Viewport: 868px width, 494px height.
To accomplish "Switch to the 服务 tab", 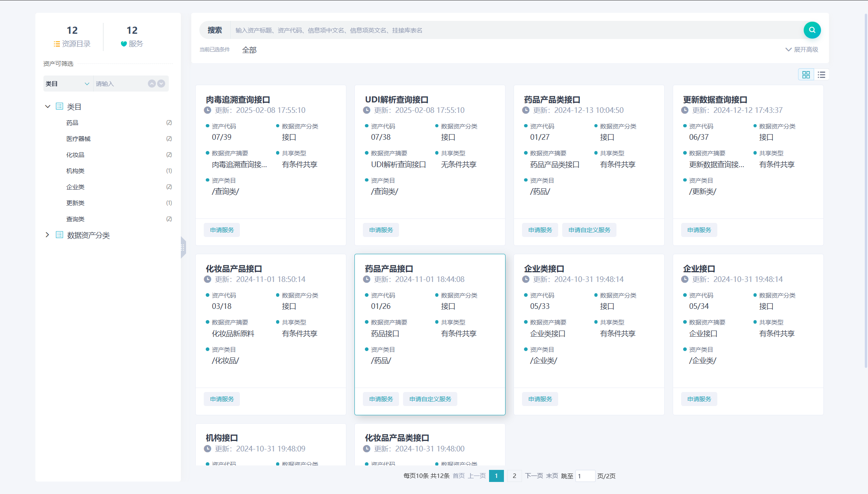I will [132, 37].
